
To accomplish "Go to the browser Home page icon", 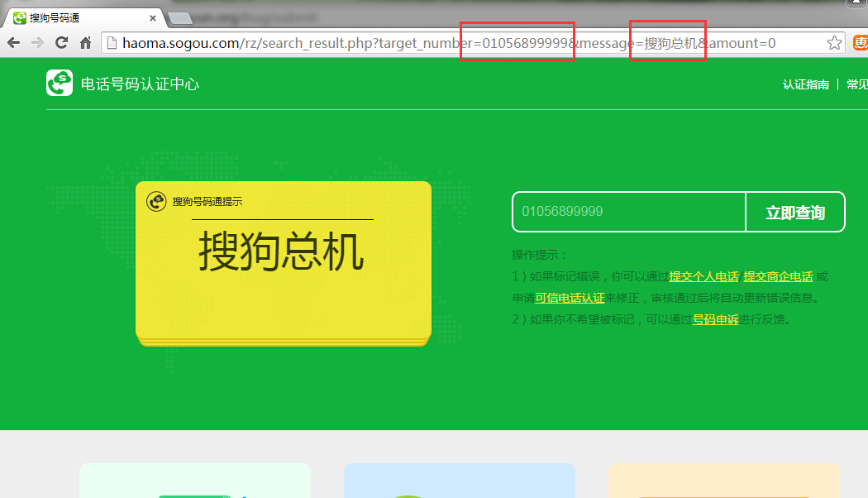I will (85, 43).
